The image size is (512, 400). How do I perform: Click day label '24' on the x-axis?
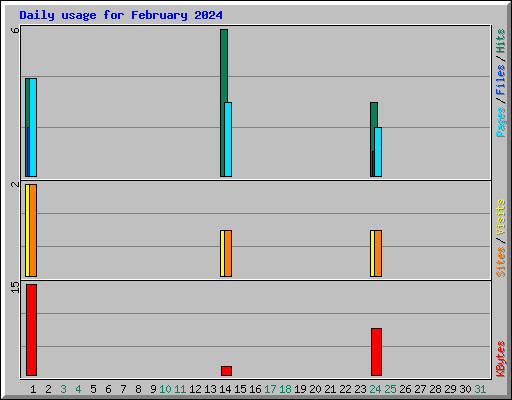coord(375,389)
